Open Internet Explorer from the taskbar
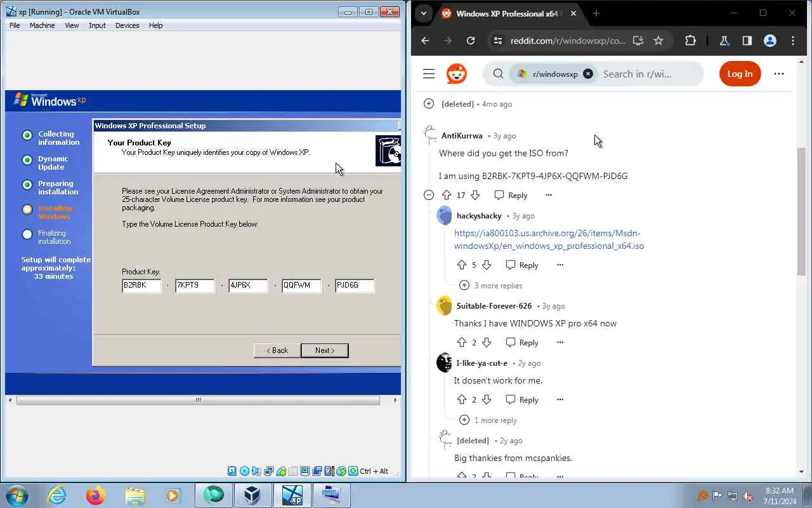The height and width of the screenshot is (508, 812). 57,495
